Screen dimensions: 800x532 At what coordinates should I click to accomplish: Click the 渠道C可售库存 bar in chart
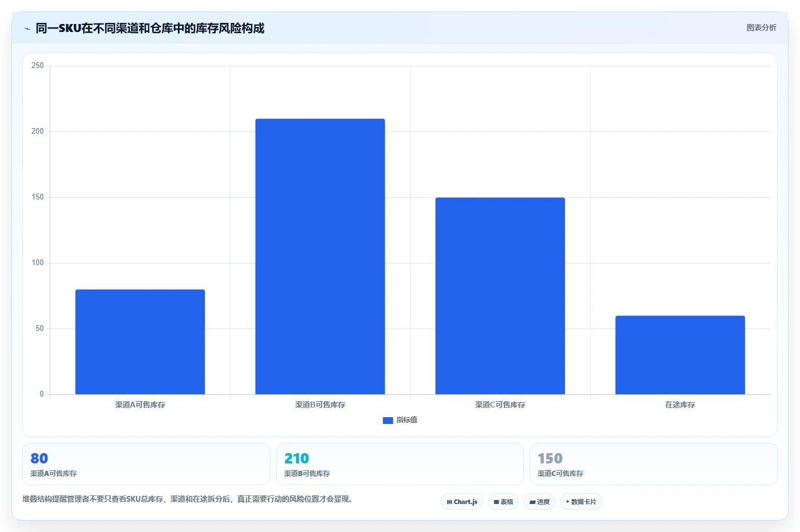point(500,296)
